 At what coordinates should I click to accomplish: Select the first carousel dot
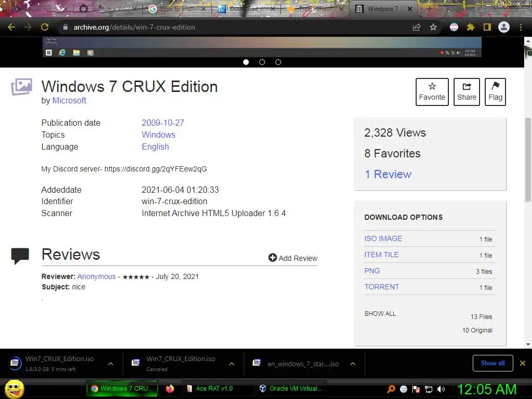click(x=246, y=62)
